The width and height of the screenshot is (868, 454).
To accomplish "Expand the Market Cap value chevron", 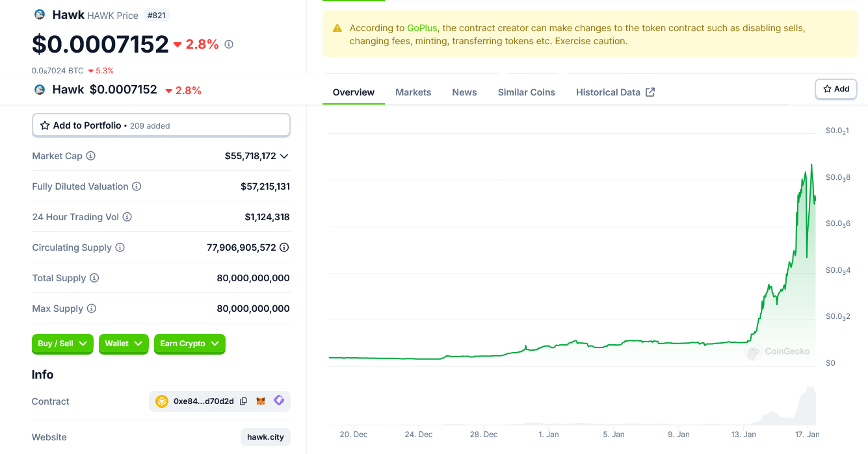I will 284,156.
